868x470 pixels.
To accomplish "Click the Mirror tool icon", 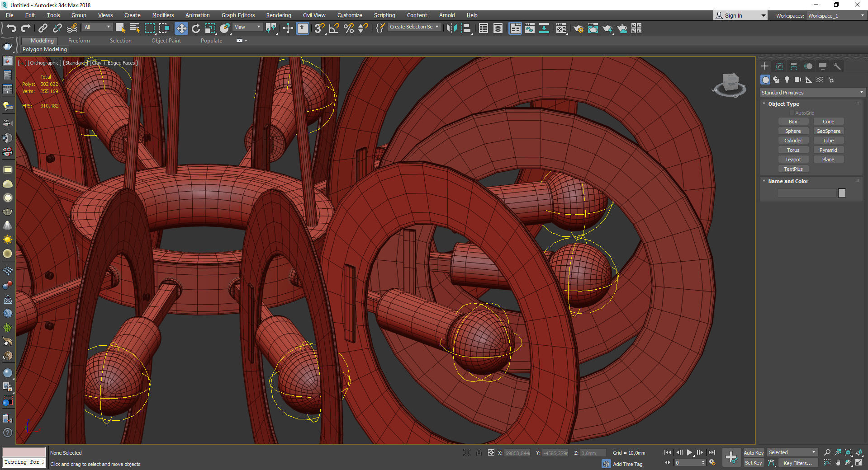I will click(x=451, y=28).
